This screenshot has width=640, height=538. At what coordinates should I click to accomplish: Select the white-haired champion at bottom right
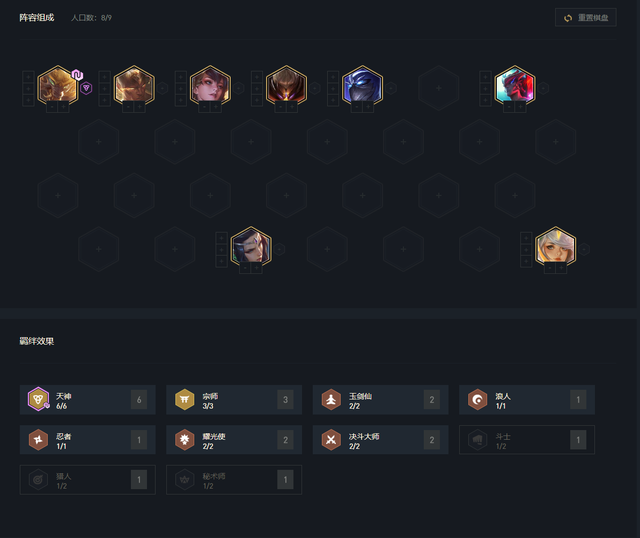(555, 247)
